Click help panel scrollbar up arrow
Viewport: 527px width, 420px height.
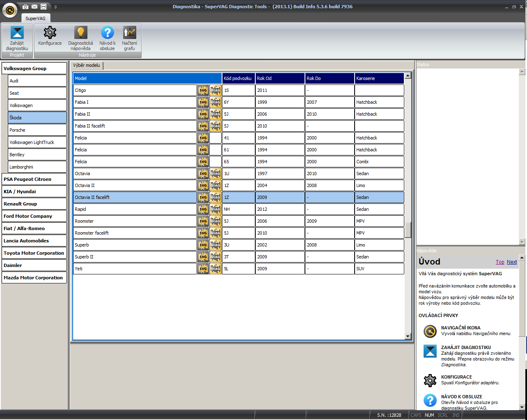click(x=522, y=258)
